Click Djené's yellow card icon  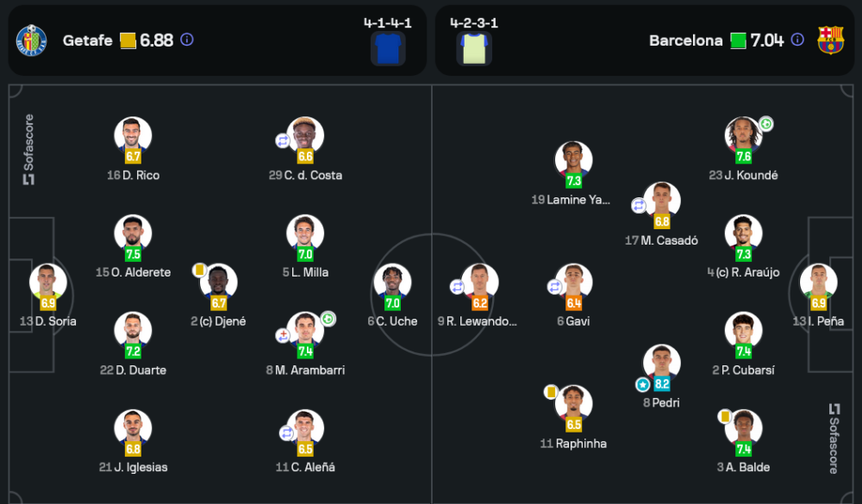(199, 270)
